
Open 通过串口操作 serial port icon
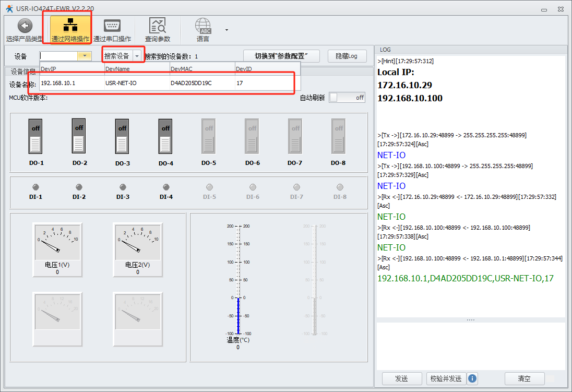click(x=112, y=26)
